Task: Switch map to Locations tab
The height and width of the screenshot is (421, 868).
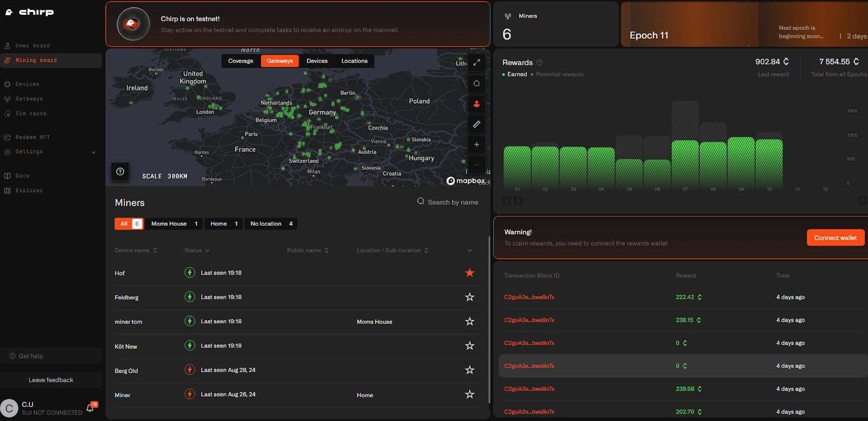Action: pos(354,61)
